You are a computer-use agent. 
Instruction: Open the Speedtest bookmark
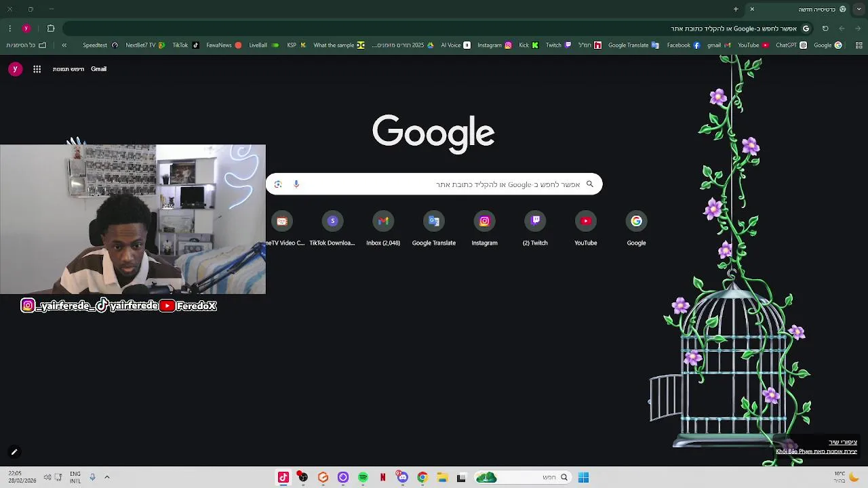pyautogui.click(x=100, y=45)
